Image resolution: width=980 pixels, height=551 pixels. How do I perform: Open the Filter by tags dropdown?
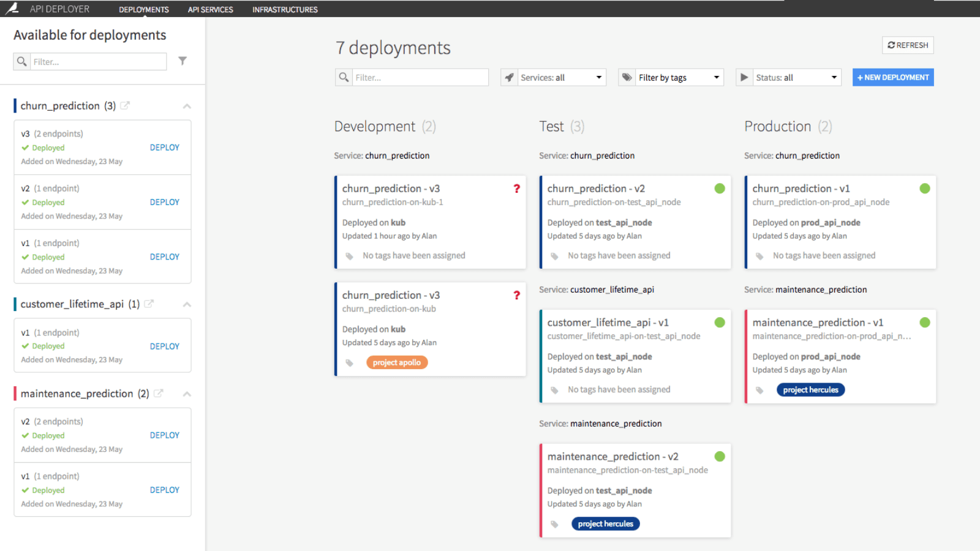[x=671, y=77]
